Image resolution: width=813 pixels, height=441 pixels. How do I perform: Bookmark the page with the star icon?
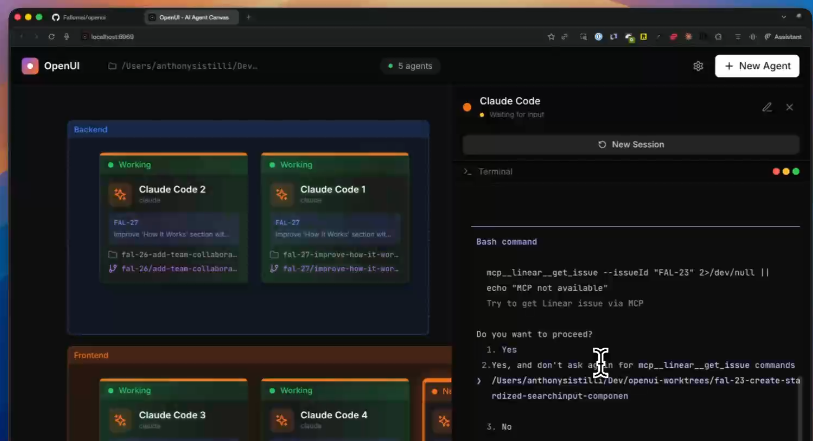[551, 37]
